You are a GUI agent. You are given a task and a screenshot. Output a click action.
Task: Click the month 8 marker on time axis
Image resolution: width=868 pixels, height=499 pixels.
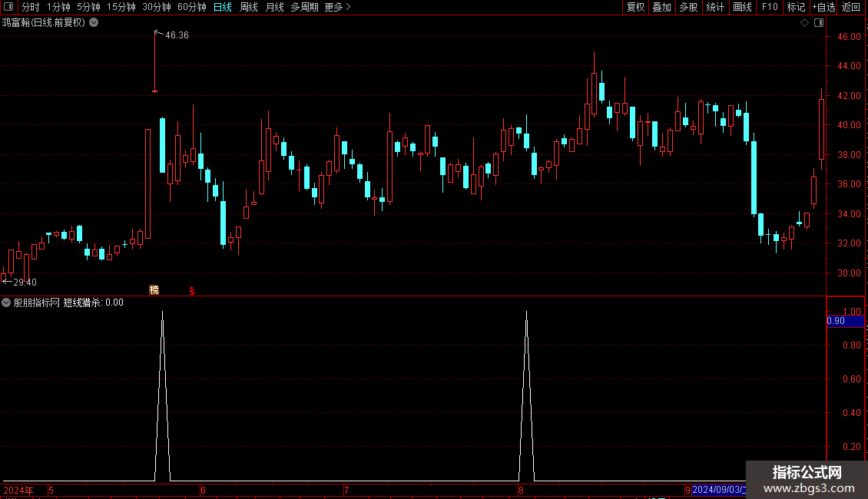[521, 490]
